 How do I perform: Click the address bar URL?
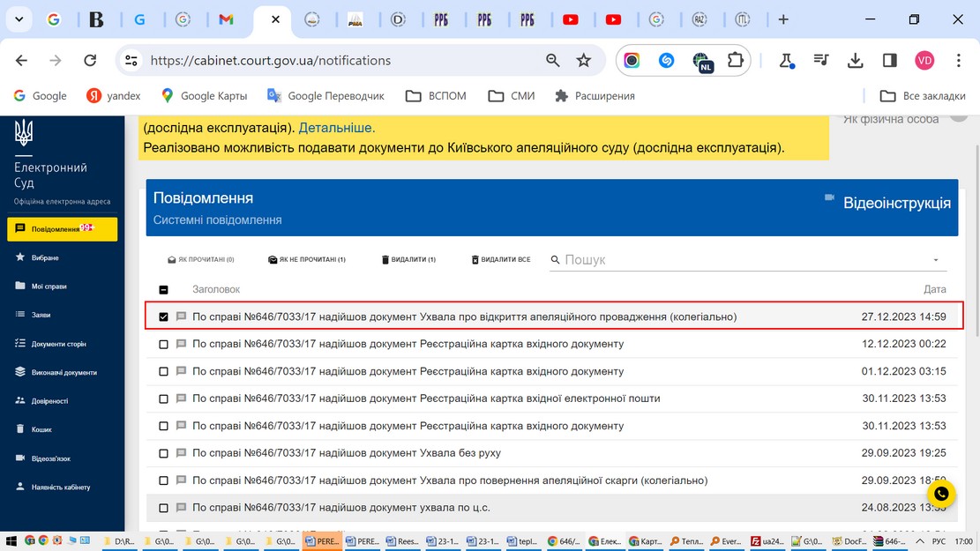point(271,61)
